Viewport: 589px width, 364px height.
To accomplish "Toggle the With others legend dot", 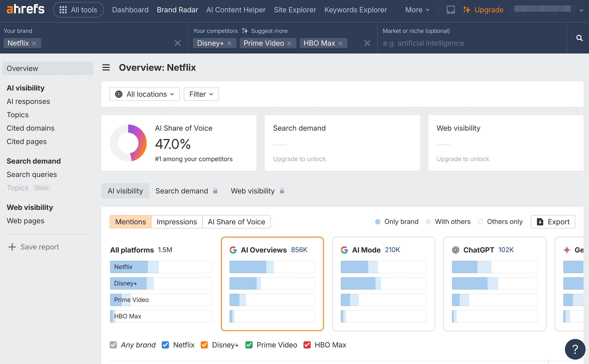I will (x=428, y=222).
